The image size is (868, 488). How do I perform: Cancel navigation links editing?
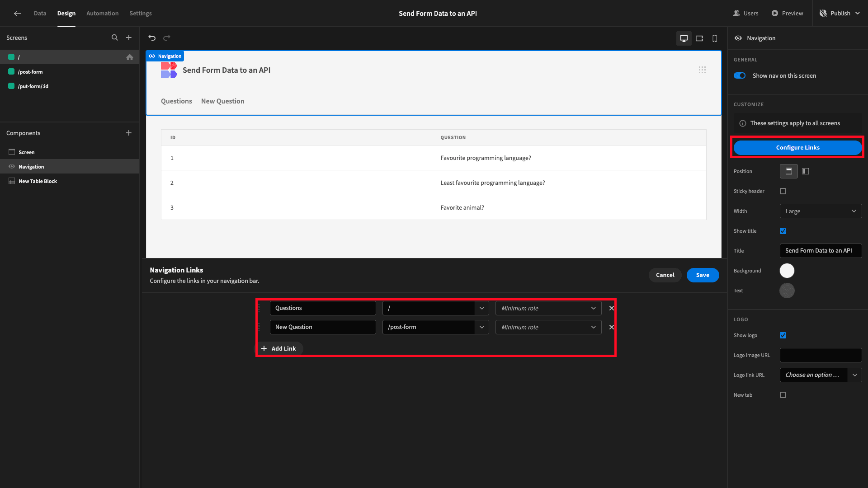coord(665,275)
